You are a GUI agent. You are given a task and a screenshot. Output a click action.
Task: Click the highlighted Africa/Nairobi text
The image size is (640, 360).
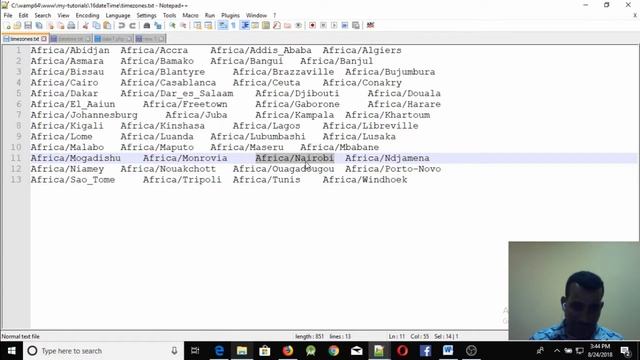pos(295,158)
